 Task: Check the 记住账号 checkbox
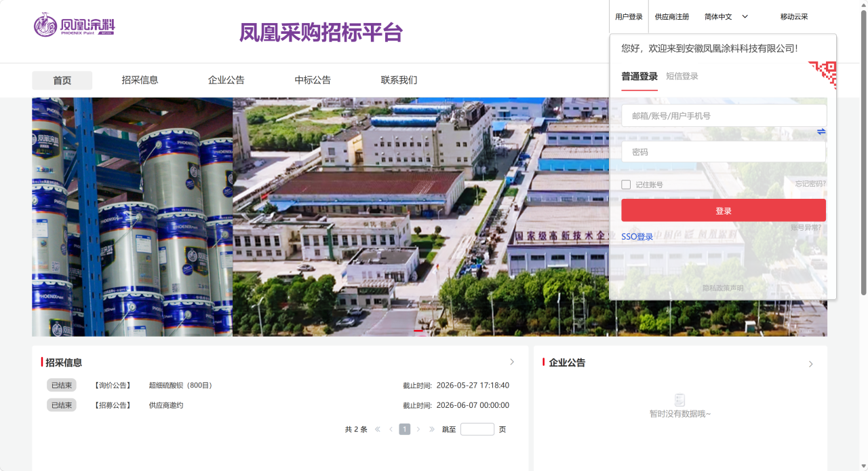626,185
